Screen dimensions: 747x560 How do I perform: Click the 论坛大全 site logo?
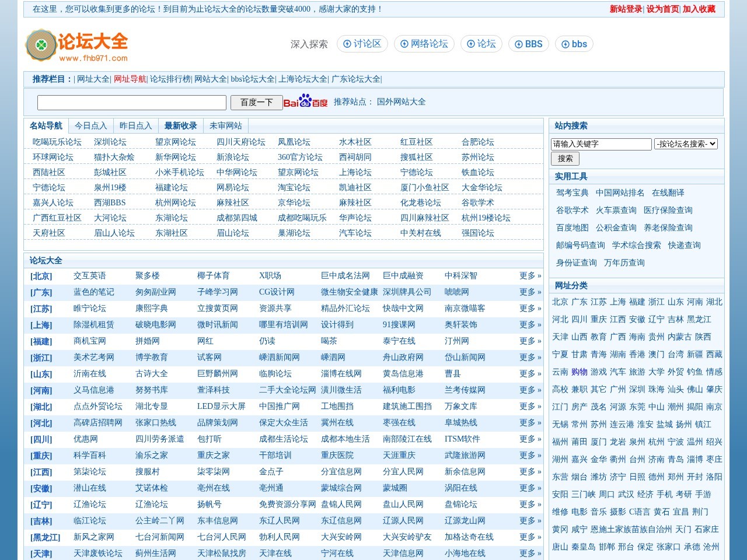click(76, 45)
